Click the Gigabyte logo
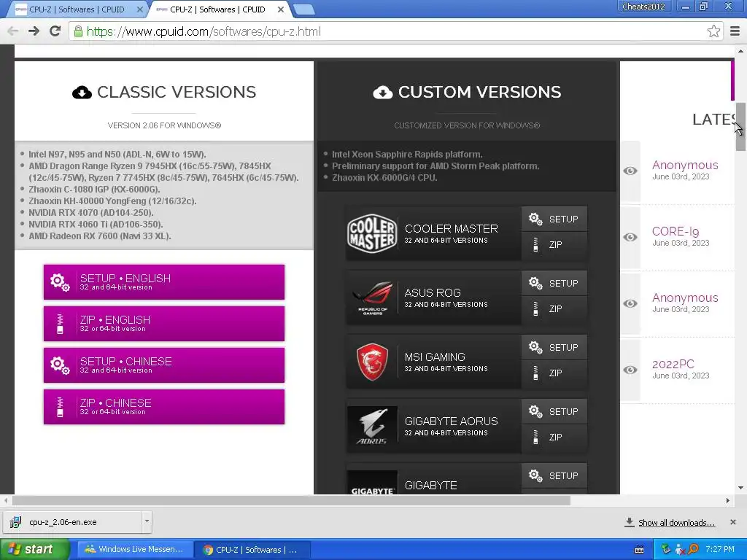Image resolution: width=747 pixels, height=560 pixels. 372,483
